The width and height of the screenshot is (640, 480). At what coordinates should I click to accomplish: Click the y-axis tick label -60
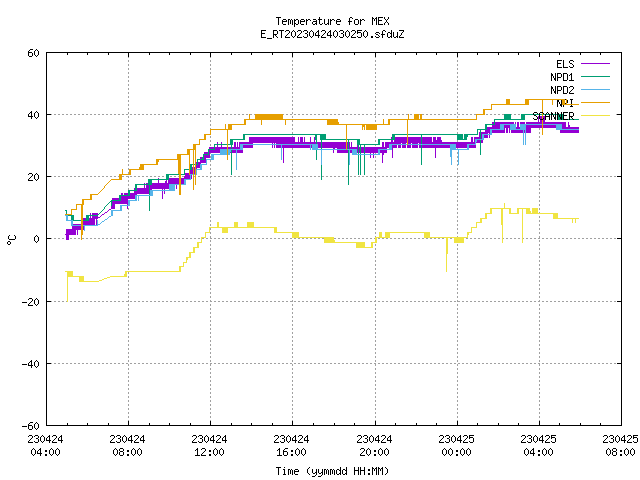point(31,426)
